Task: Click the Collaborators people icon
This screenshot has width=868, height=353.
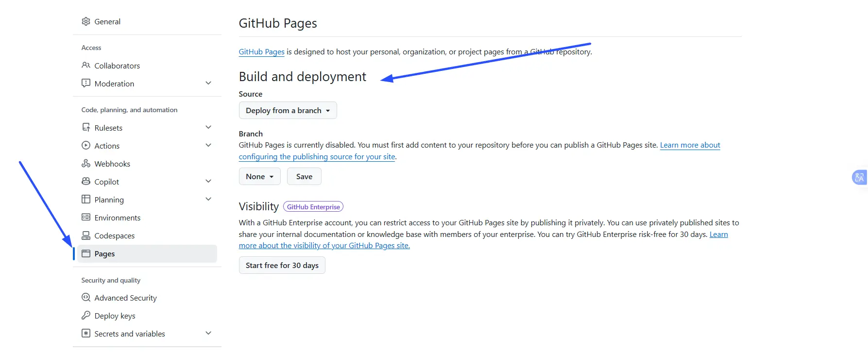Action: [86, 65]
